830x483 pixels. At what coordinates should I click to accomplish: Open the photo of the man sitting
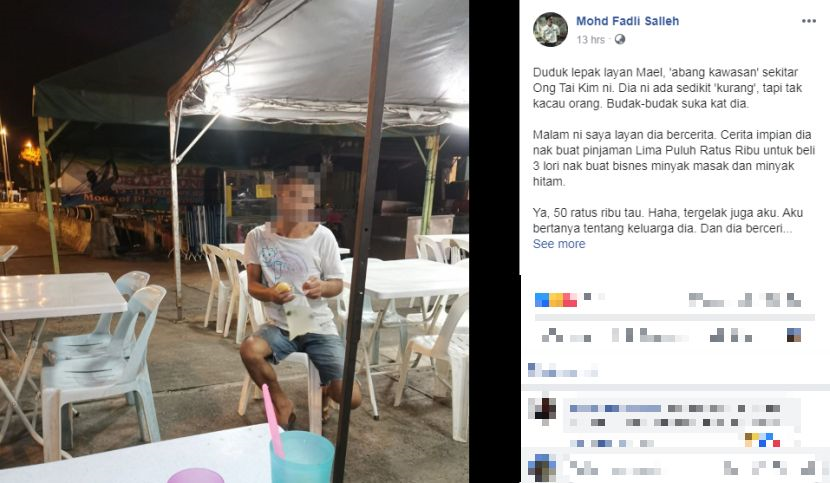coord(234,242)
